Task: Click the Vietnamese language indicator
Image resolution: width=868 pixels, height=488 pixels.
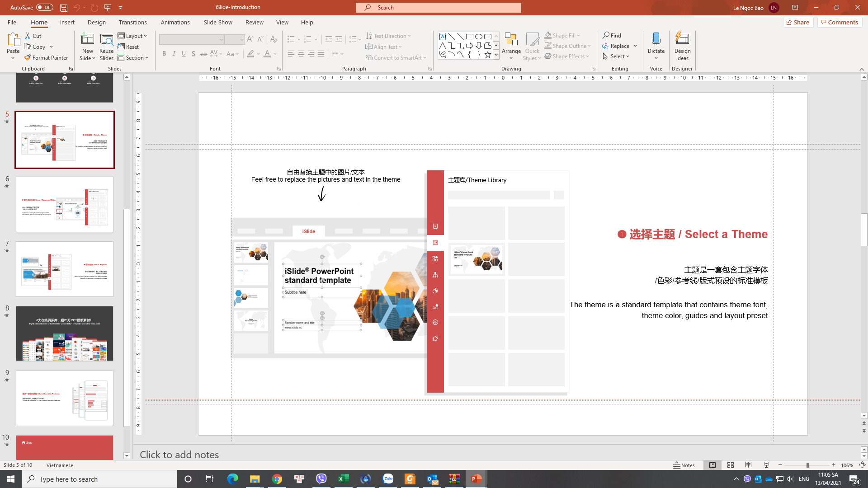Action: click(60, 465)
